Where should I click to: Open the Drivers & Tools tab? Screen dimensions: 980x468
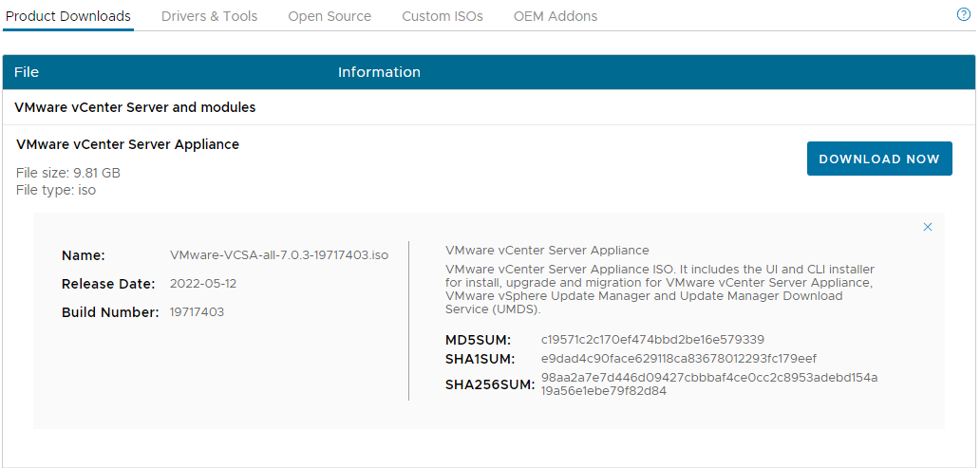click(x=209, y=16)
